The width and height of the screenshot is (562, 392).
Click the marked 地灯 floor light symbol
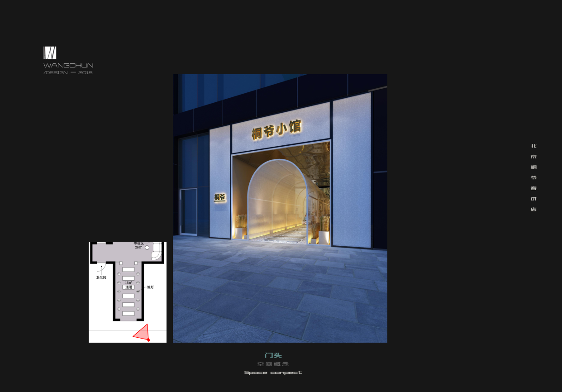pyautogui.click(x=138, y=291)
